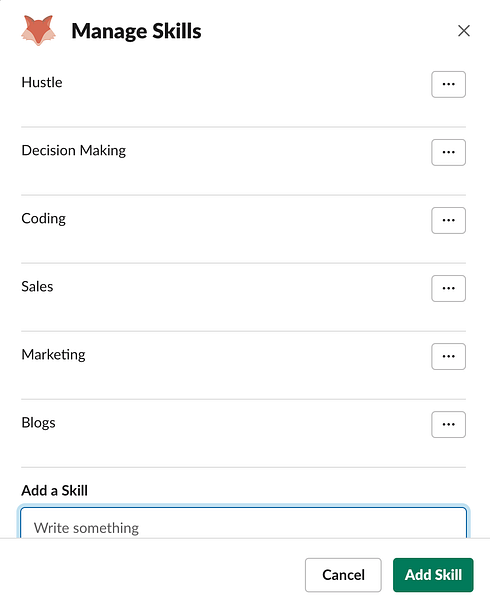Click the fox app logo icon
The width and height of the screenshot is (490, 600).
click(38, 31)
